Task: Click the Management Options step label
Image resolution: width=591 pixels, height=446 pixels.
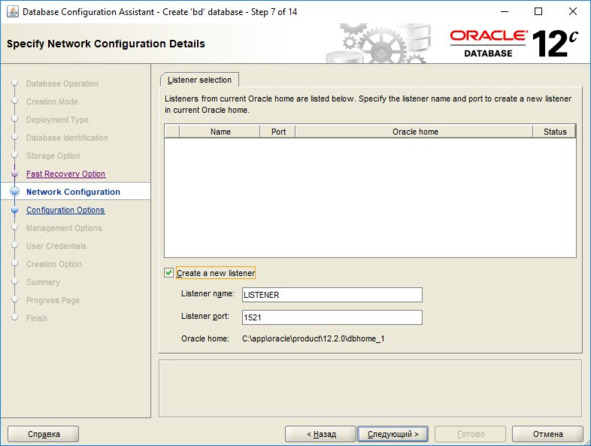Action: click(64, 228)
